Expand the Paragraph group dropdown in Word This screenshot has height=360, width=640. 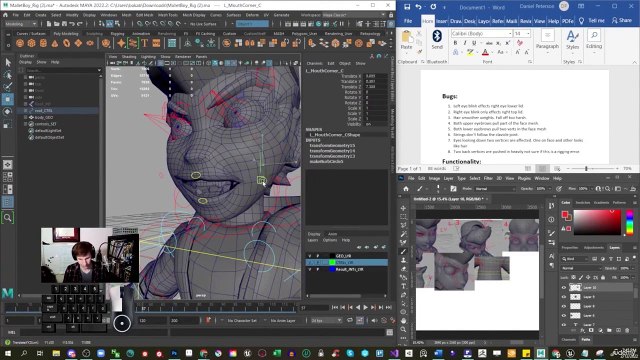(547, 42)
